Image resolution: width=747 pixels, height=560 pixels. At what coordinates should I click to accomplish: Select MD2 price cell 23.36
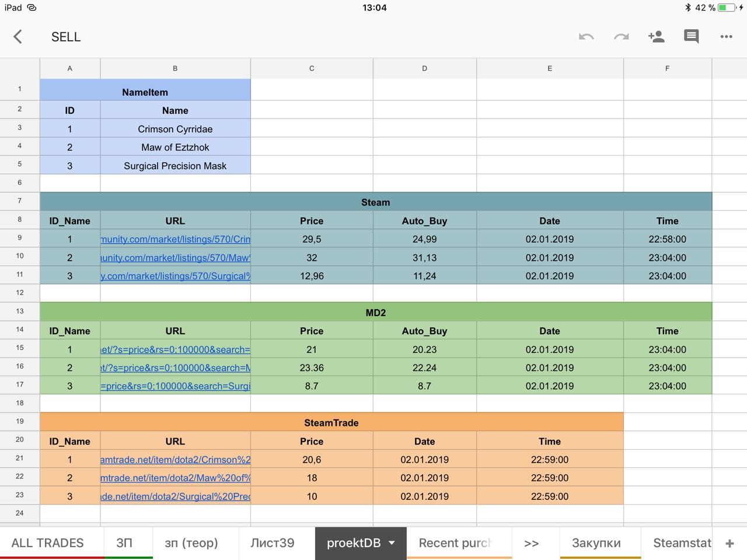(312, 367)
